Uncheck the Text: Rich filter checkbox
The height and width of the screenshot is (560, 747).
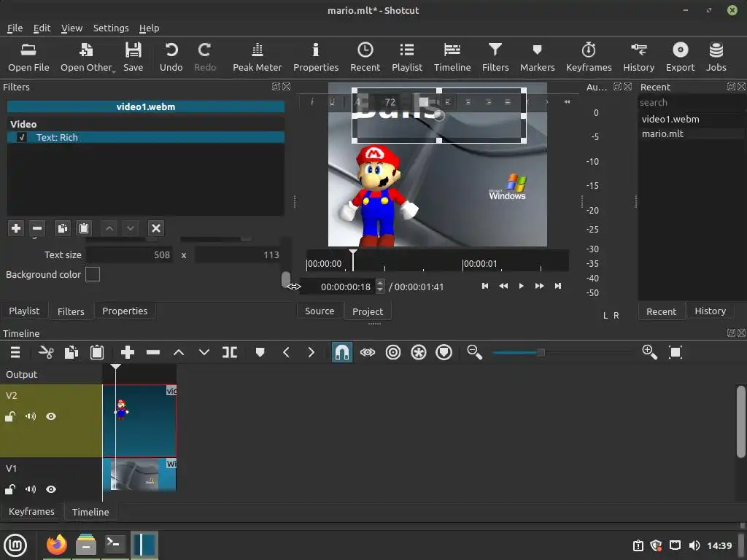(x=22, y=137)
